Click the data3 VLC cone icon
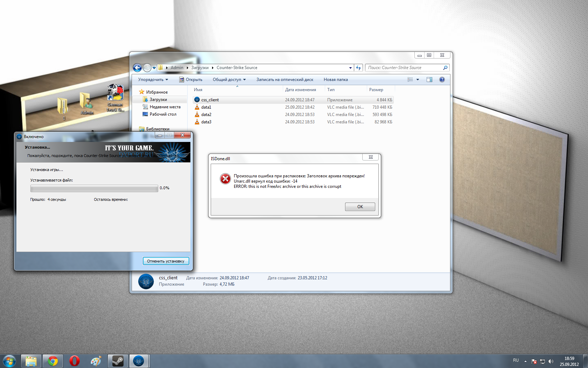Screen dimensions: 588x368 (197, 122)
